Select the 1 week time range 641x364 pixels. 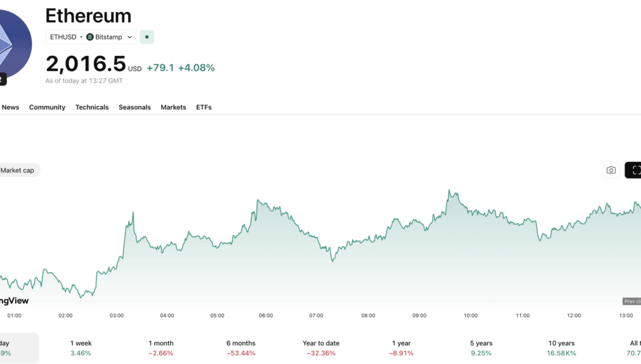(81, 348)
